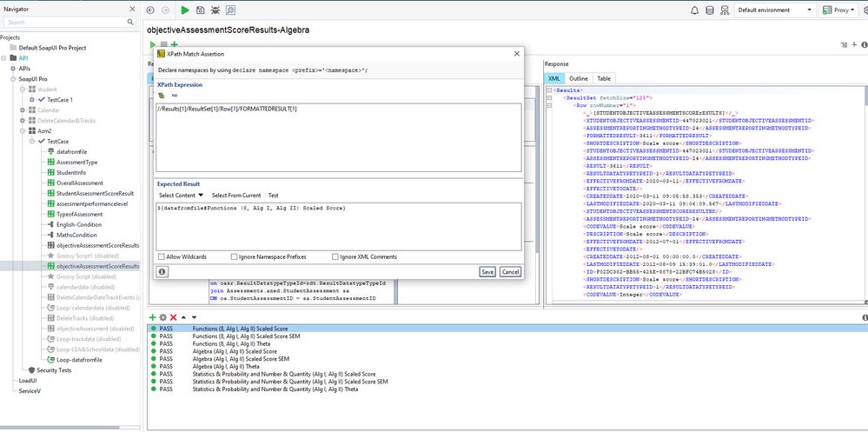
Task: Collapse the Row XML node
Action: [549, 105]
